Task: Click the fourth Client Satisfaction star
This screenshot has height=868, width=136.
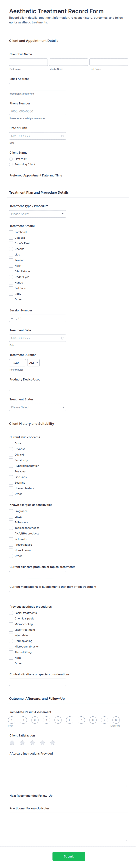Action: [43, 742]
